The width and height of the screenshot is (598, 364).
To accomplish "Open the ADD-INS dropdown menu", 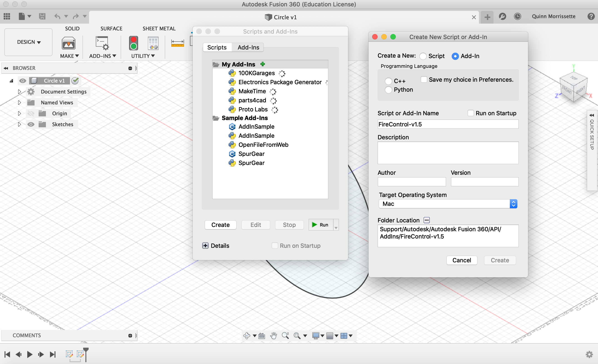I will [102, 56].
